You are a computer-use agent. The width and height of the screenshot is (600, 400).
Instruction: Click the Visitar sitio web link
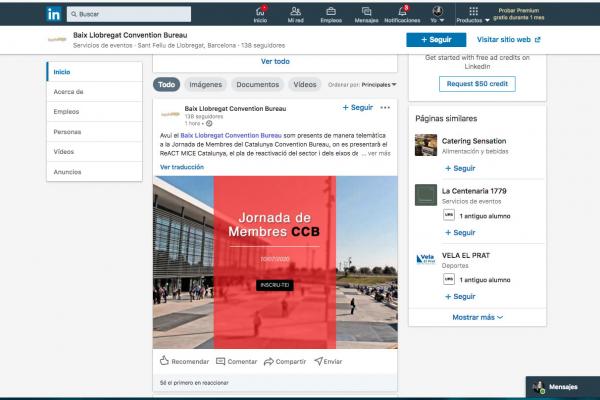[x=508, y=40]
